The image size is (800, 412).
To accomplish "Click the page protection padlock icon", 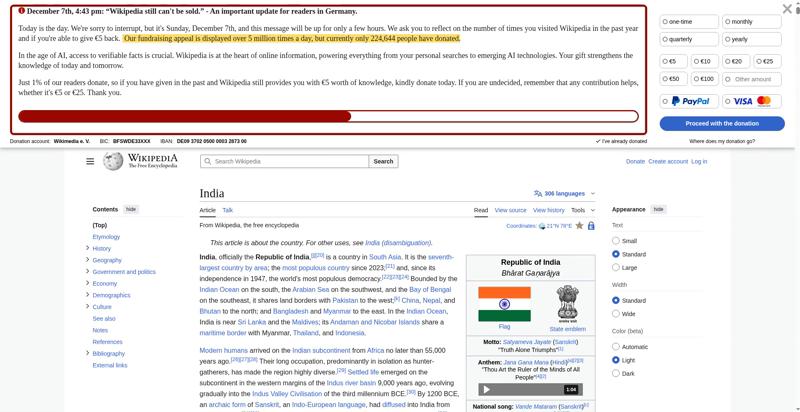I will tap(591, 225).
